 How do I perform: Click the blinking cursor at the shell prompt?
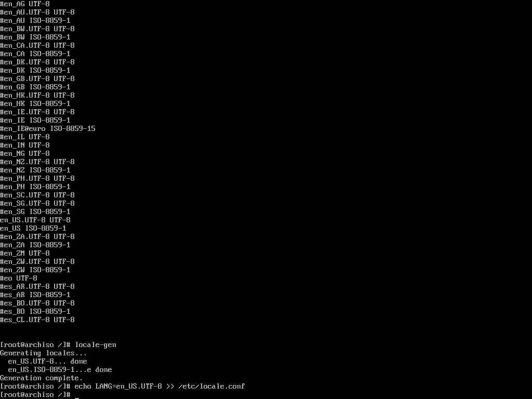click(77, 397)
